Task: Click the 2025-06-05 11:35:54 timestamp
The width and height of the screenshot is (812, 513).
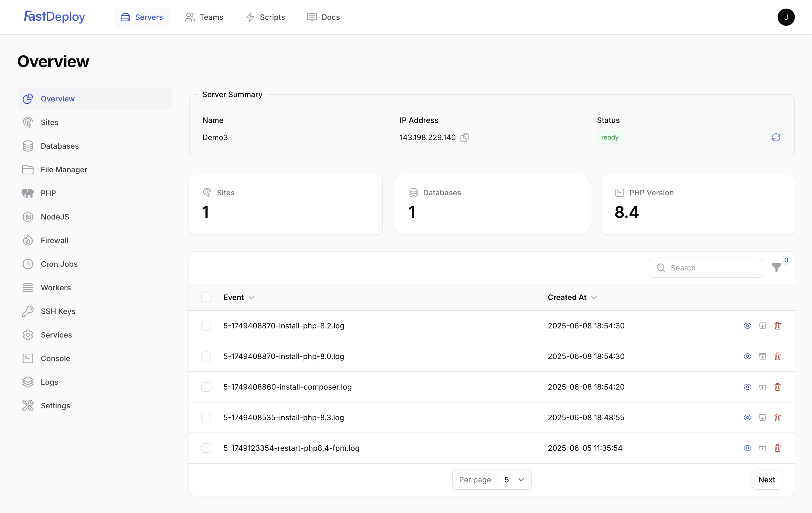Action: click(585, 448)
